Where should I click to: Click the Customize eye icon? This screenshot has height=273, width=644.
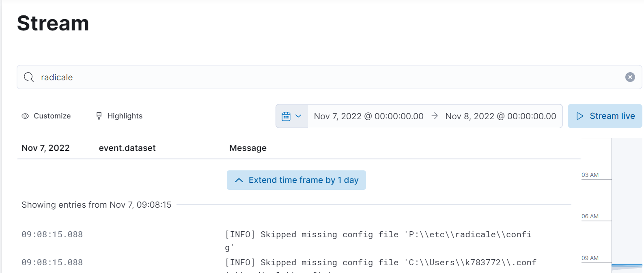point(25,116)
